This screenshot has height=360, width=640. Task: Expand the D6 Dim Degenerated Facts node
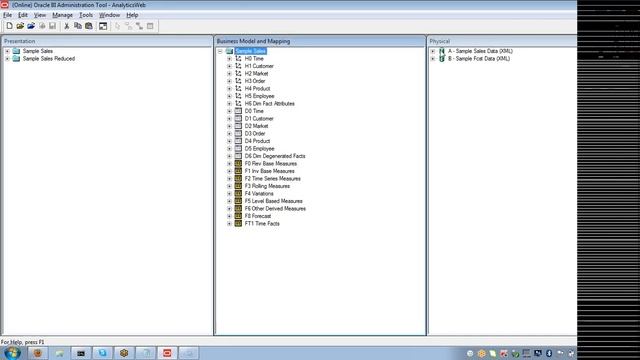click(229, 156)
